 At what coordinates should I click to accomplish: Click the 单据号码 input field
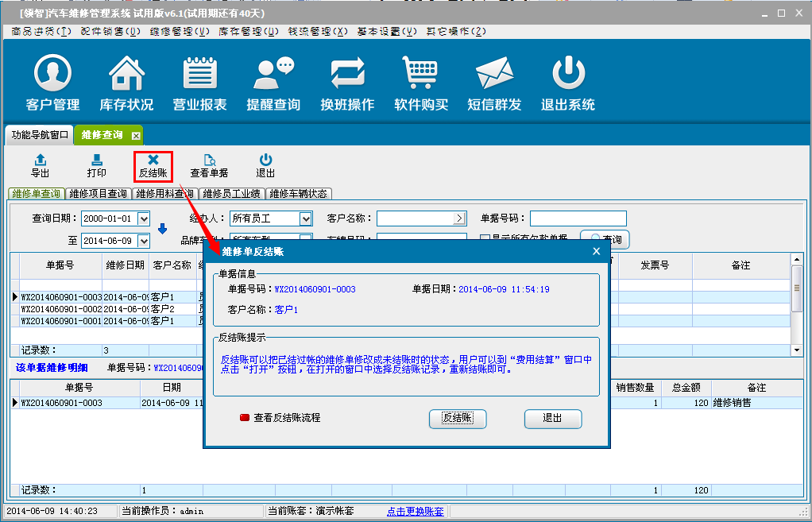pos(578,218)
